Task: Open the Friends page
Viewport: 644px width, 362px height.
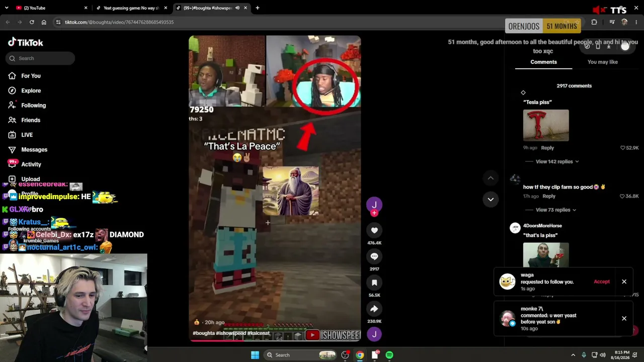Action: click(x=31, y=120)
